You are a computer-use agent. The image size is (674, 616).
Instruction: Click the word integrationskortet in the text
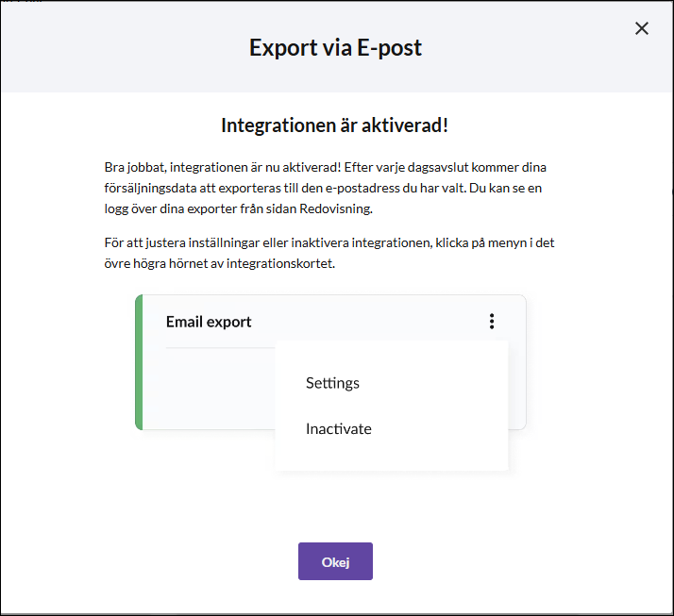tap(280, 263)
